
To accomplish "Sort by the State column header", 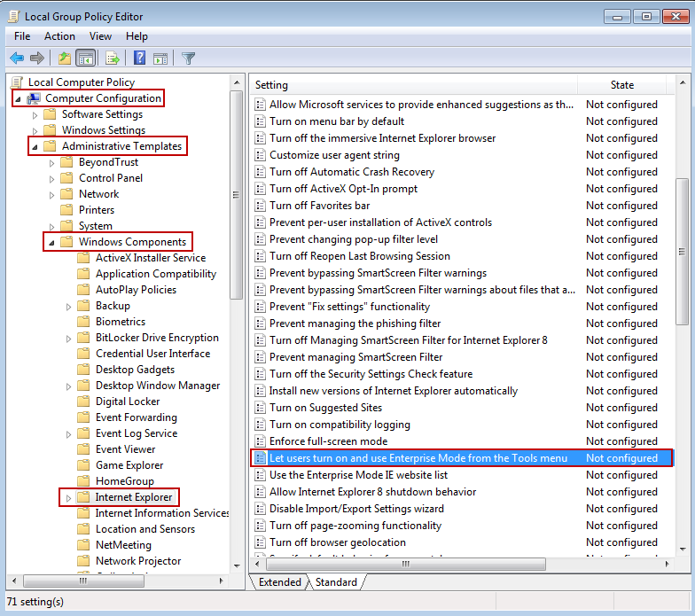I will click(x=622, y=85).
